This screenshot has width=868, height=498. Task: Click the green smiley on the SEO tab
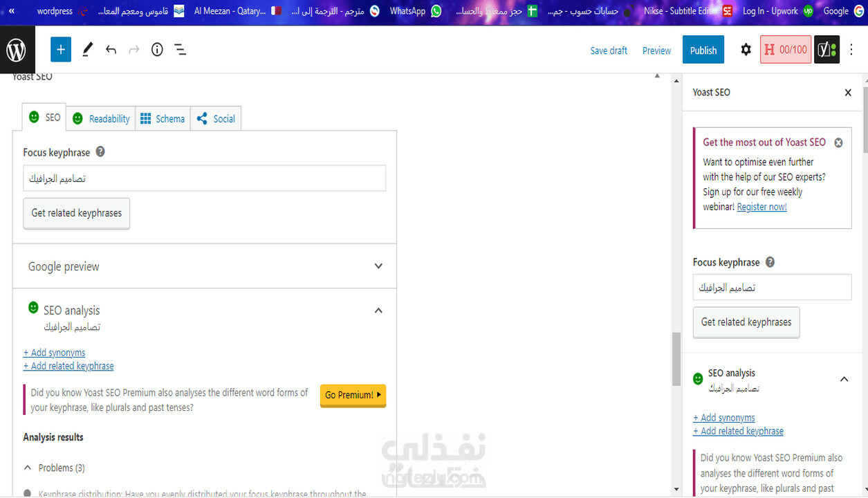tap(34, 117)
